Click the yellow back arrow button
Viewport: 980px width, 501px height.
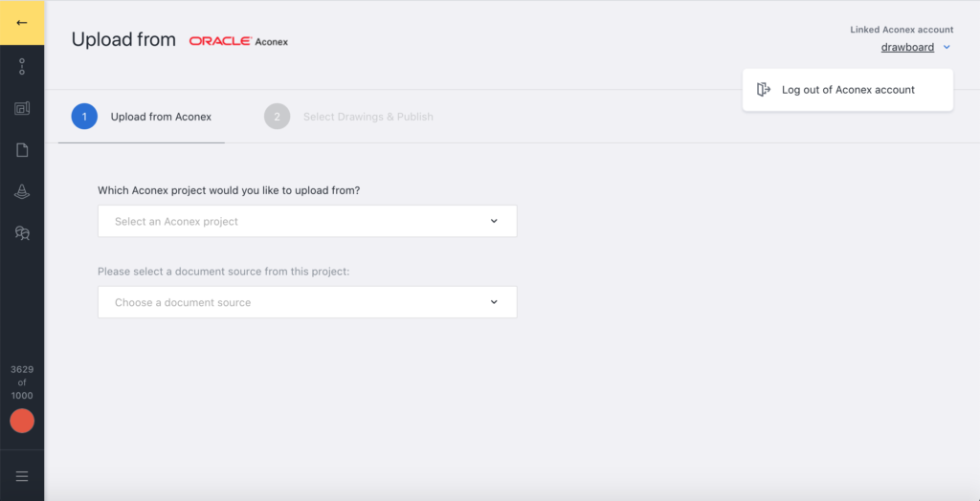click(x=22, y=22)
